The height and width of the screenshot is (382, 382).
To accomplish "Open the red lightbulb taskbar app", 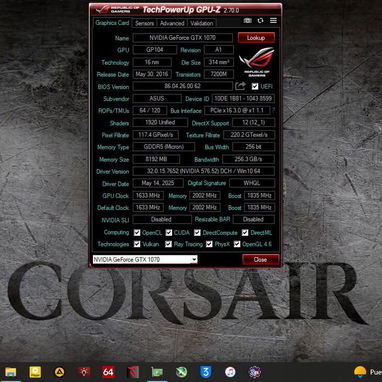I will tap(84, 372).
